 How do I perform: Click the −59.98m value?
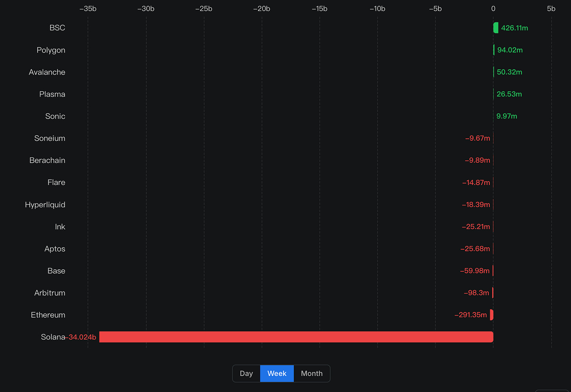click(x=475, y=271)
